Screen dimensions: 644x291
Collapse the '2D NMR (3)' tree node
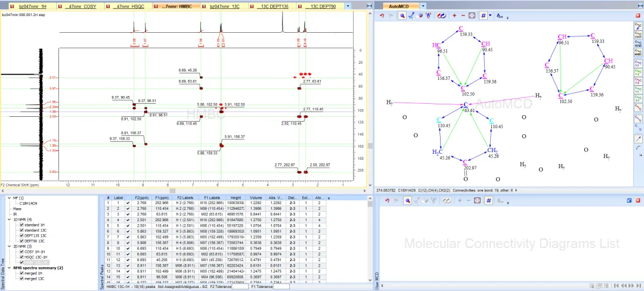point(9,246)
